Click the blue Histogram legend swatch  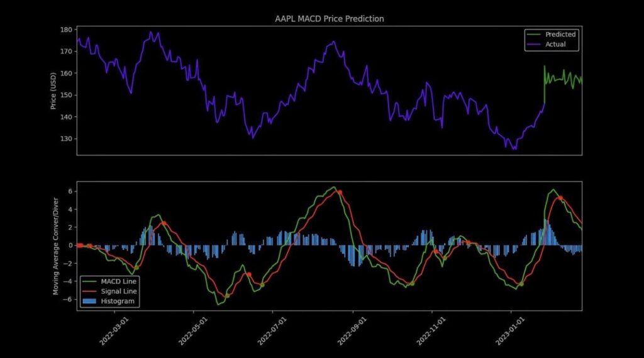tap(89, 301)
